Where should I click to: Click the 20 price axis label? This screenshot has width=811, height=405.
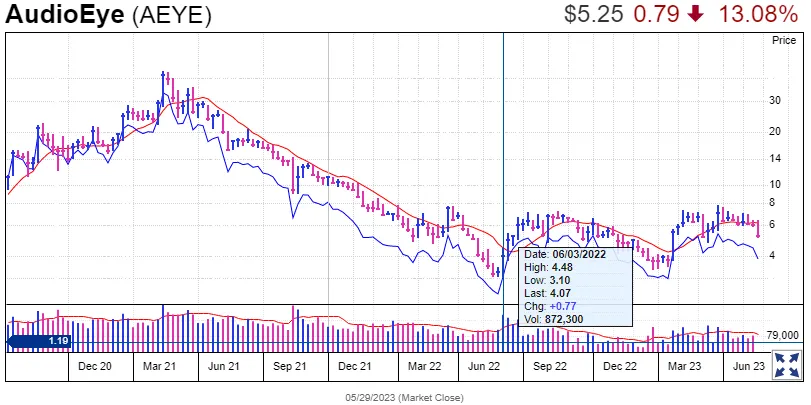point(775,131)
